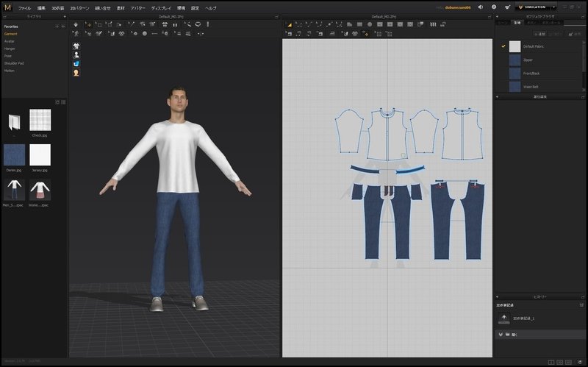The width and height of the screenshot is (588, 367).
Task: Toggle the Default Fabric checkmark
Action: coord(503,46)
